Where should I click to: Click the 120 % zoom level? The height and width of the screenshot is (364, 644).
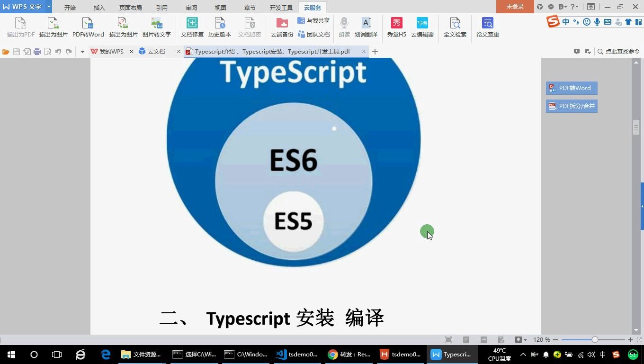pyautogui.click(x=541, y=340)
